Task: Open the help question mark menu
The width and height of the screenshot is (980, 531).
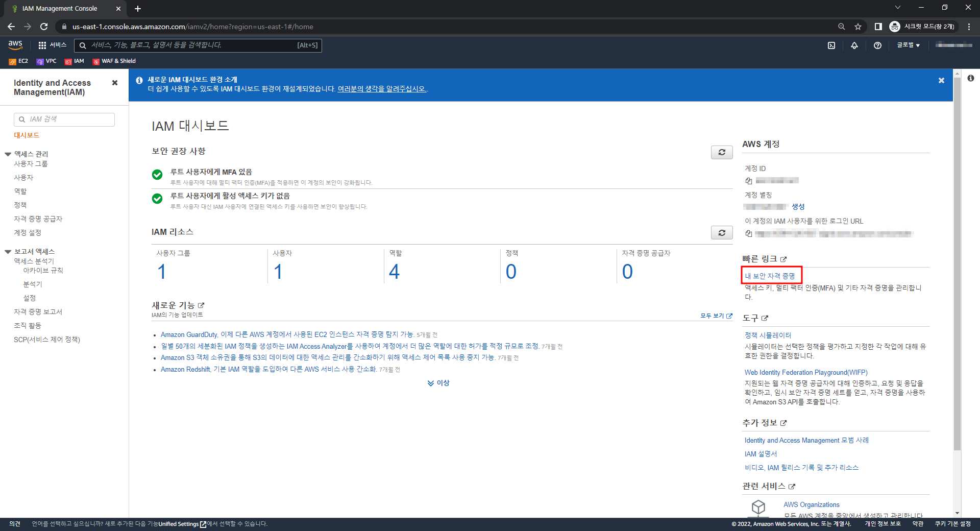Action: (x=877, y=45)
